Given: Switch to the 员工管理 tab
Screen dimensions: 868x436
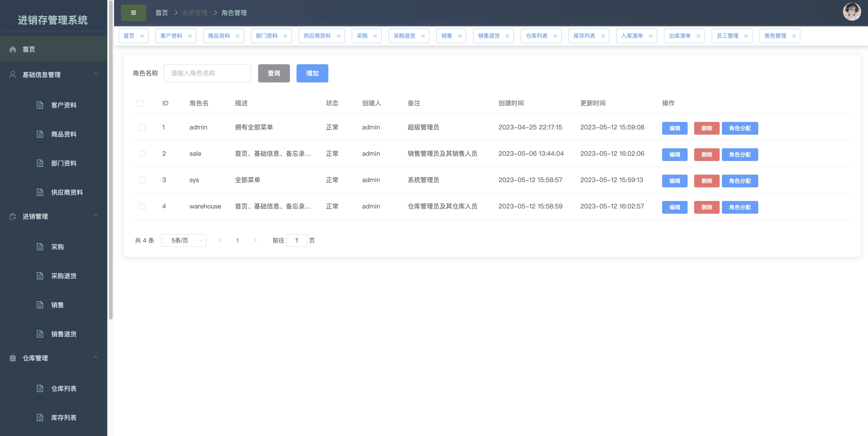Looking at the screenshot, I should (x=727, y=36).
